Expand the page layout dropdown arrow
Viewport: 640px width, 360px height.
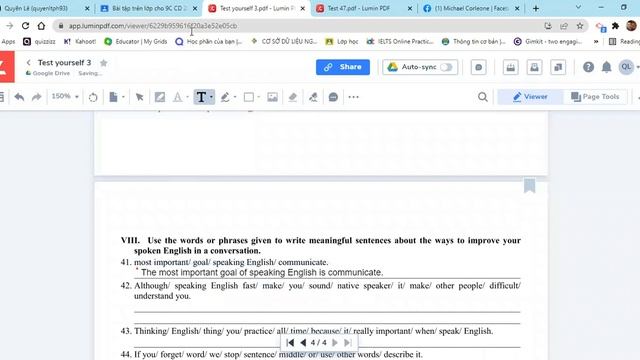pyautogui.click(x=123, y=97)
